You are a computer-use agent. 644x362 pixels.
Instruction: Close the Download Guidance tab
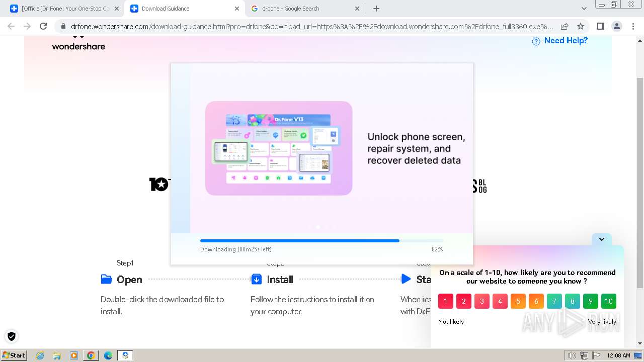pyautogui.click(x=237, y=9)
